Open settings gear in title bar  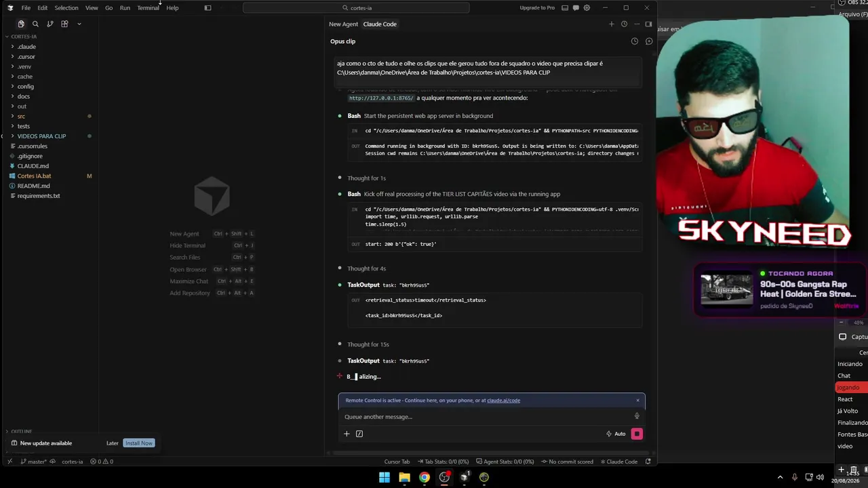tap(586, 8)
